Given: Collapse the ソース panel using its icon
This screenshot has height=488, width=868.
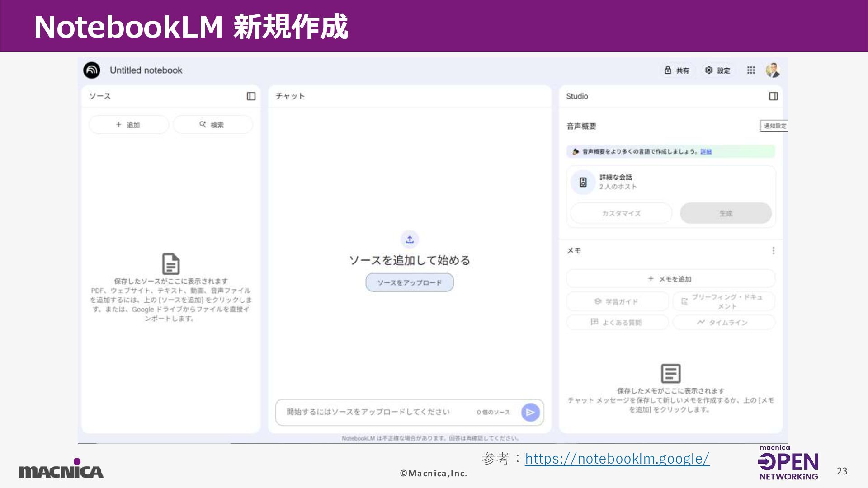Looking at the screenshot, I should click(251, 96).
